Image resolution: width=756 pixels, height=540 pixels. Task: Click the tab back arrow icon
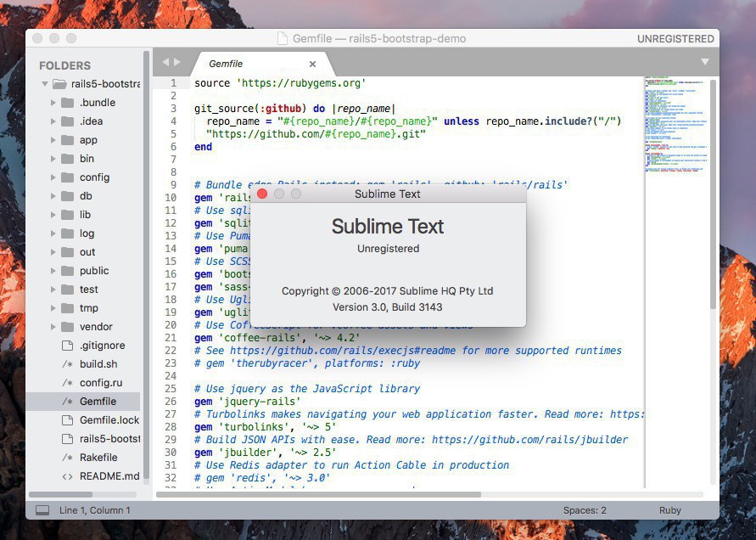click(165, 62)
